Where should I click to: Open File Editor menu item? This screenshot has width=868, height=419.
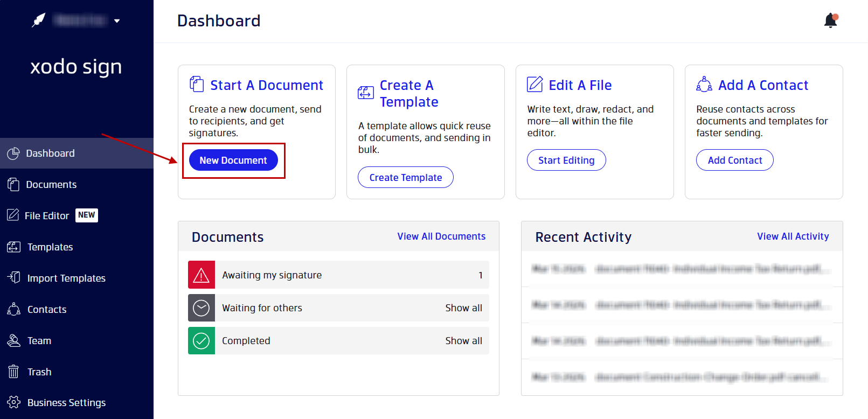coord(77,215)
